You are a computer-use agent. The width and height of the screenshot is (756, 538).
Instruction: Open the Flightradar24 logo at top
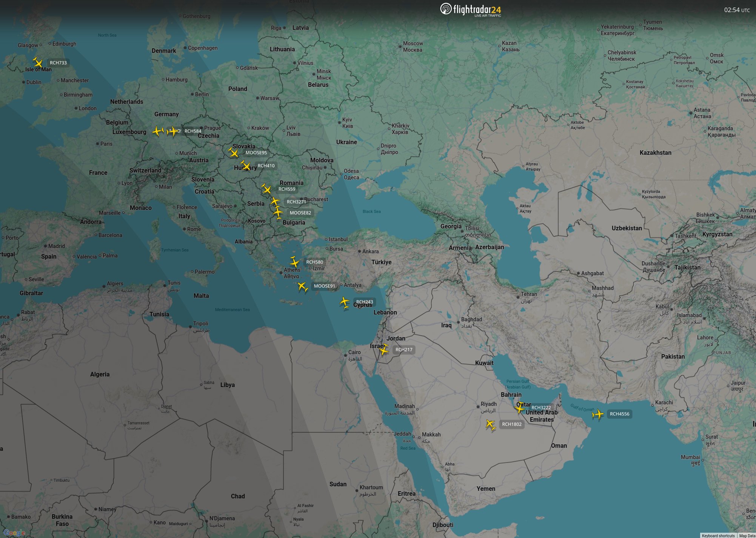tap(471, 9)
